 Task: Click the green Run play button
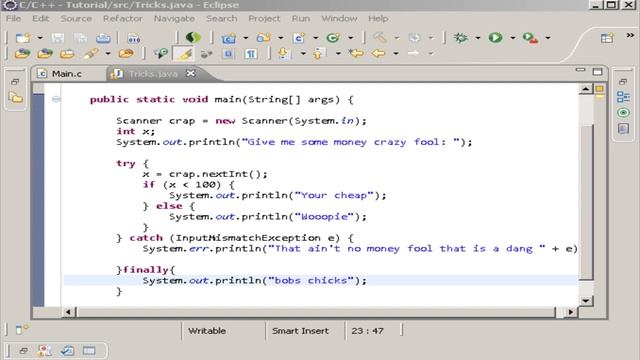pos(496,38)
